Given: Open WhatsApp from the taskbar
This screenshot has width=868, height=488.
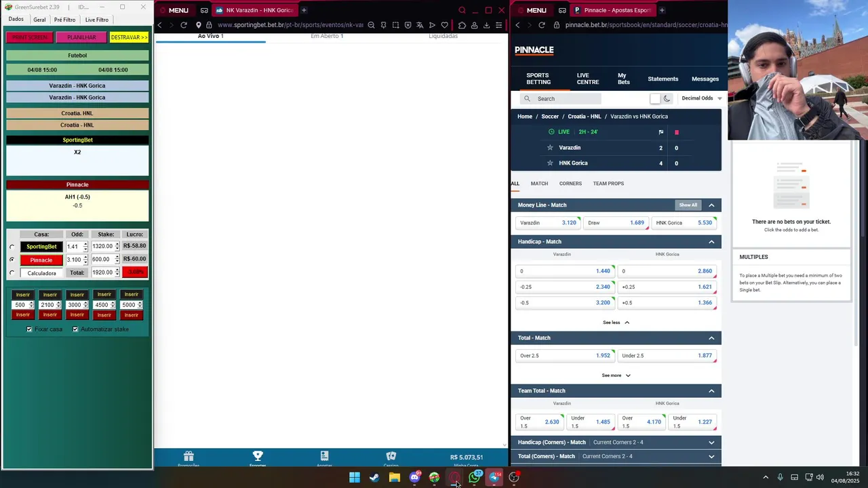Looking at the screenshot, I should coord(474,477).
